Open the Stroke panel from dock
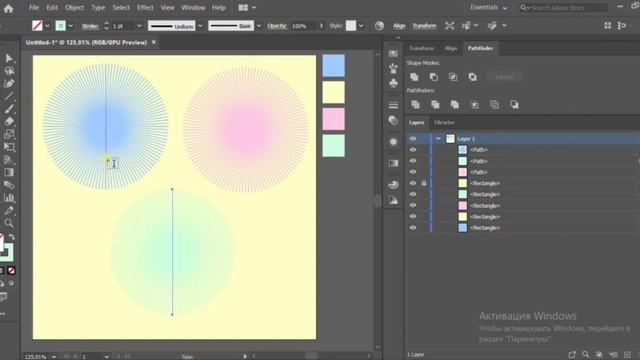640x360 pixels. [393, 105]
